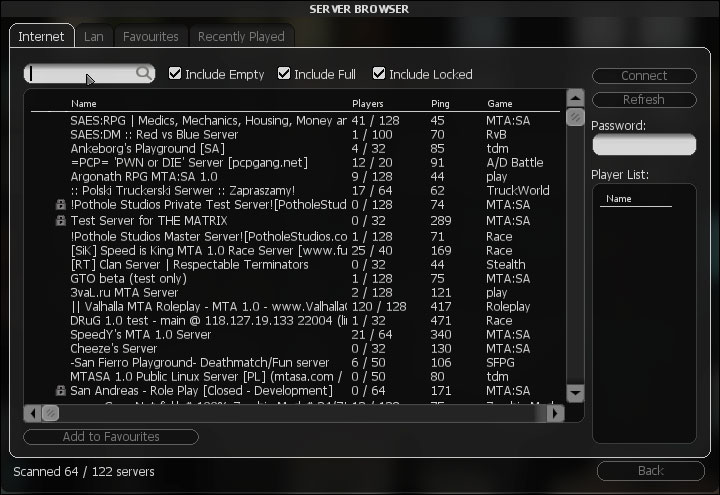Select =PCP= 'PWN or DIE' Server
This screenshot has height=495, width=720.
[x=295, y=163]
